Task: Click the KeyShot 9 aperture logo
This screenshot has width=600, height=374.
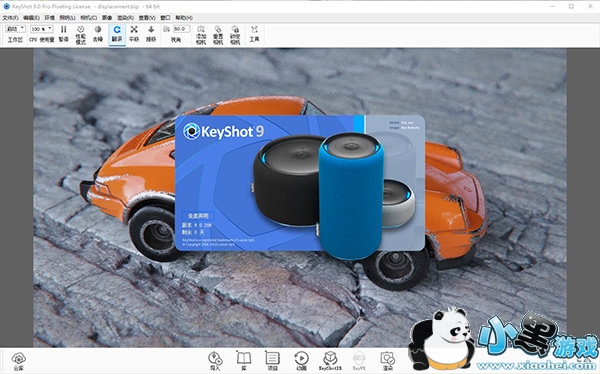Action: tap(191, 131)
